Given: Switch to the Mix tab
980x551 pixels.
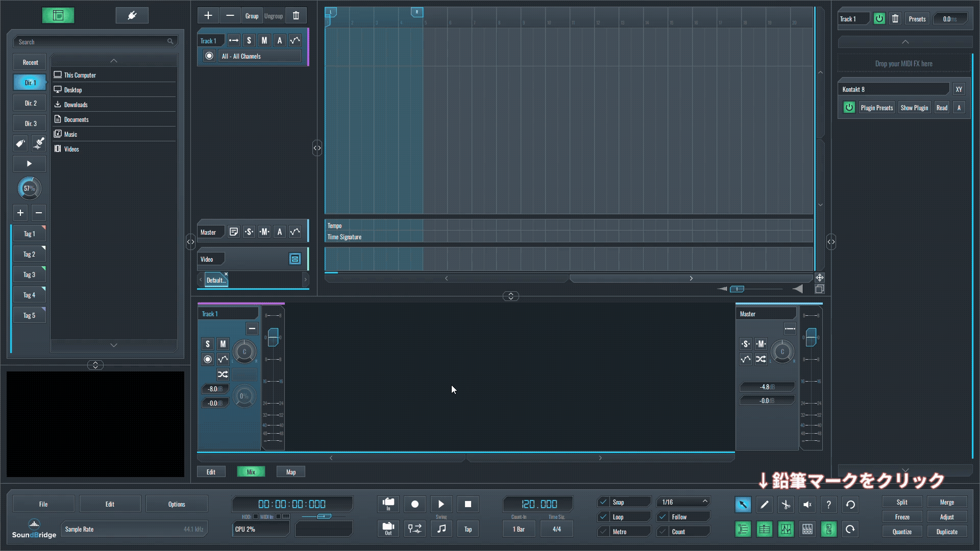Looking at the screenshot, I should tap(251, 472).
